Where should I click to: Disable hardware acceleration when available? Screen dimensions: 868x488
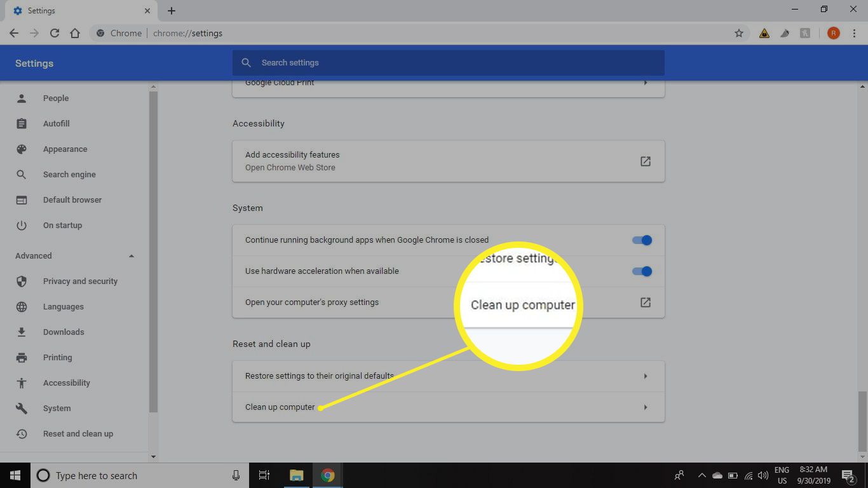pos(641,271)
